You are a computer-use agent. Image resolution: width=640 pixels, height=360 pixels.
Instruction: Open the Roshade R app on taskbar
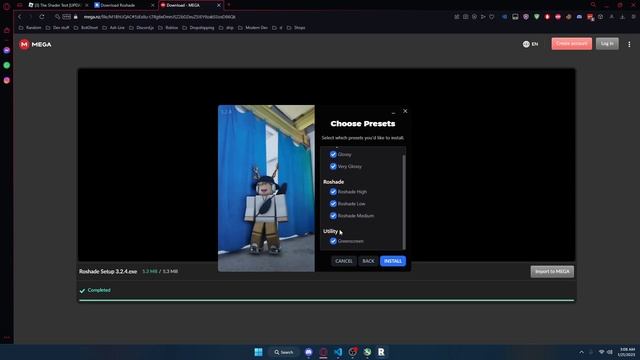click(x=381, y=352)
